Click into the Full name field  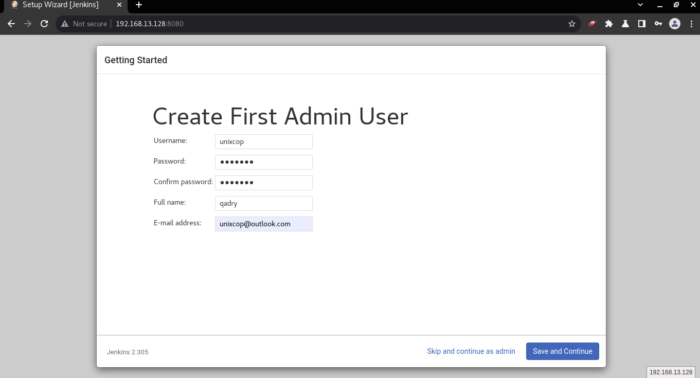264,203
